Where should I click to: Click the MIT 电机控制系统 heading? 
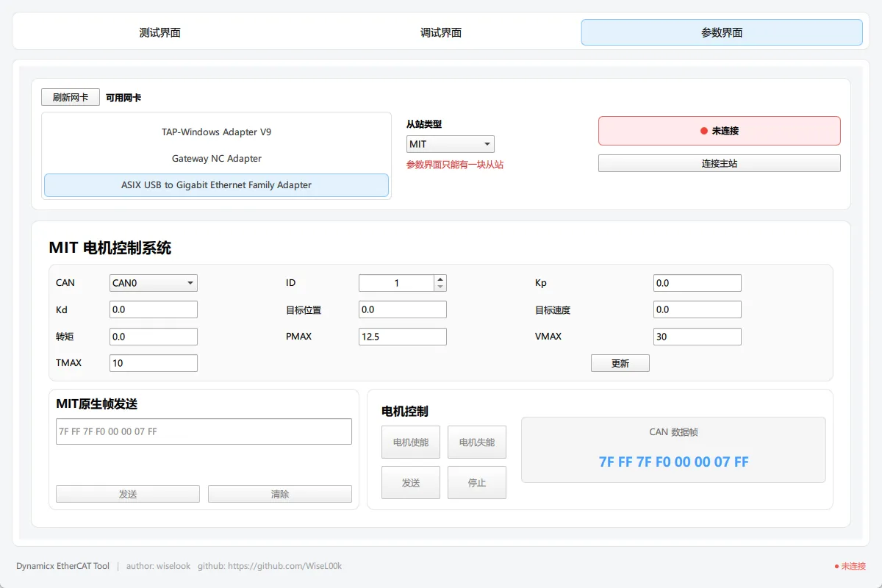[x=110, y=248]
